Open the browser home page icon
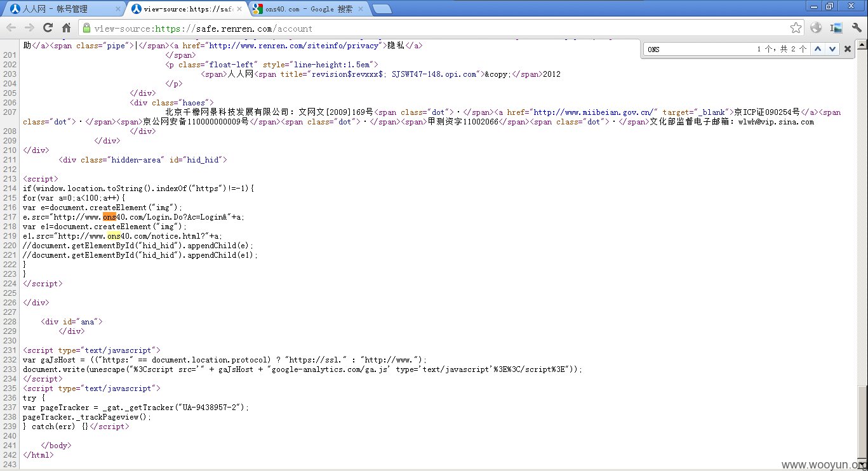Viewport: 868px width, 471px height. [x=66, y=28]
